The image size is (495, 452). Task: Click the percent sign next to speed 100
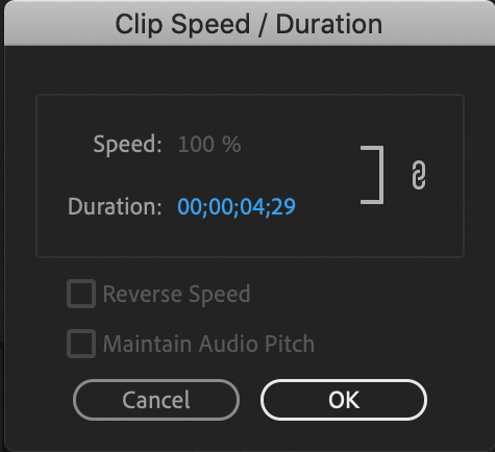(232, 144)
